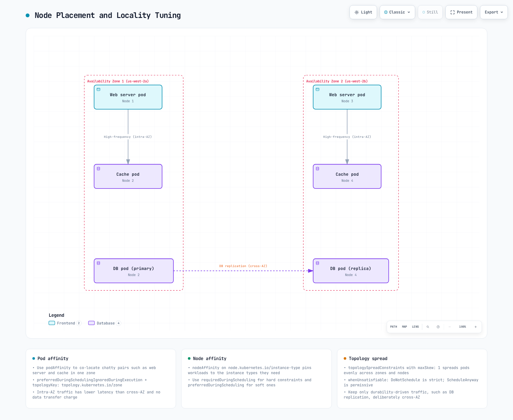The width and height of the screenshot is (513, 420).
Task: Click the 'Node affinity' card heading
Action: click(210, 358)
